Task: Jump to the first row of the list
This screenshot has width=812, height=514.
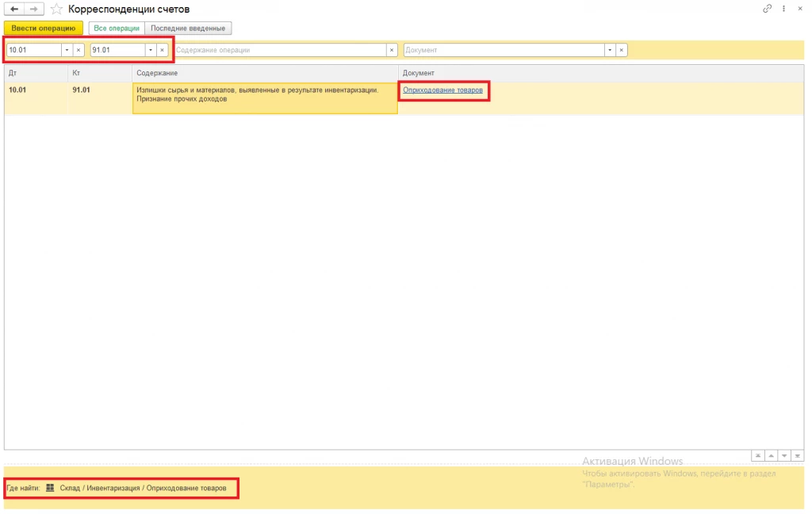Action: tap(757, 456)
